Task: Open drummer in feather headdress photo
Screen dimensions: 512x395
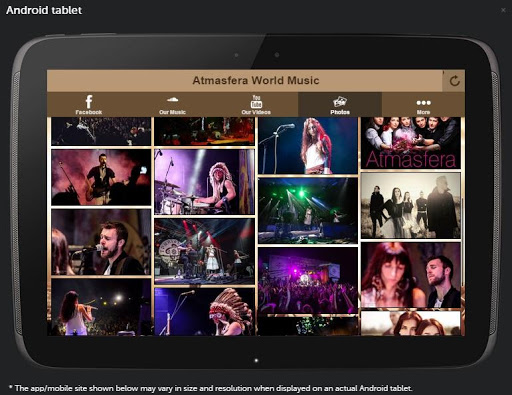Action: [204, 182]
